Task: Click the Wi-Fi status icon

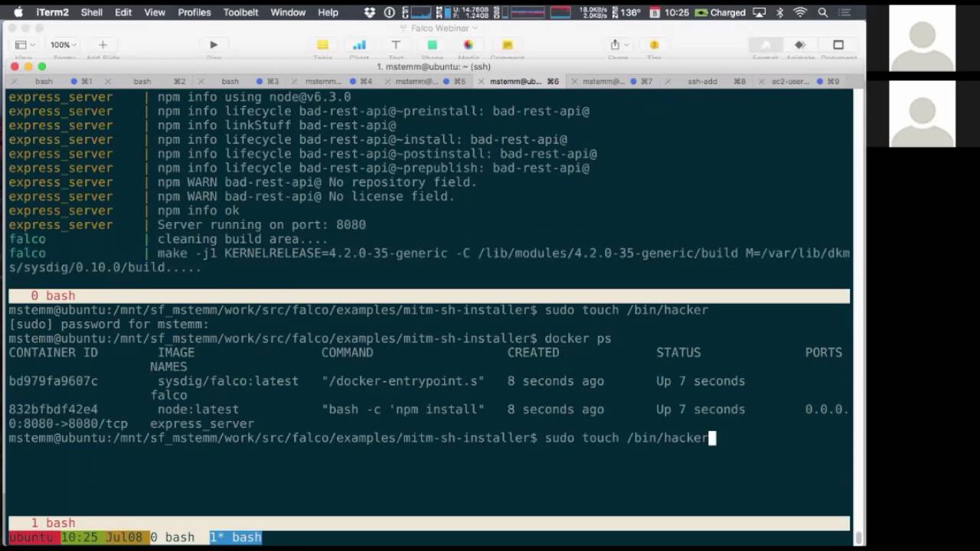Action: 800,12
